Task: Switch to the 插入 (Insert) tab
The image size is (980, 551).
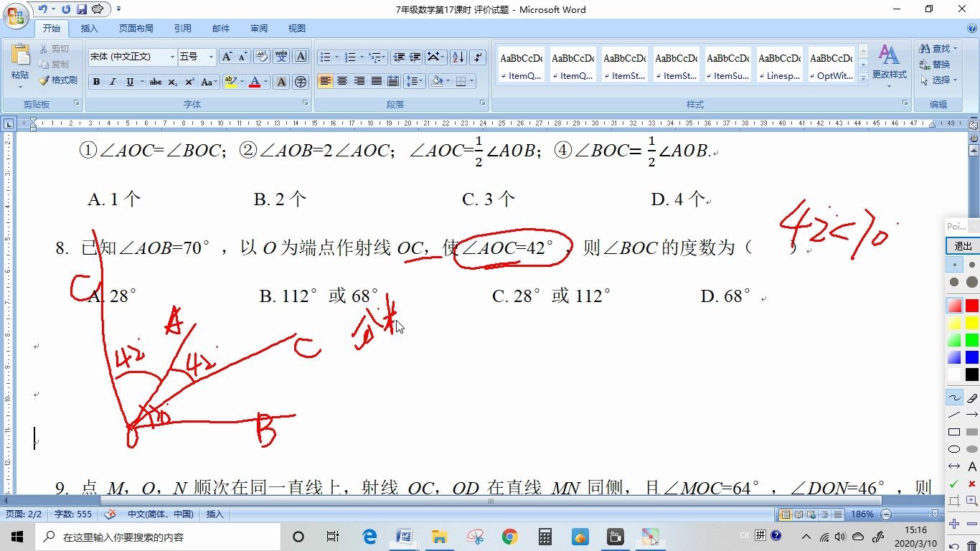Action: [x=90, y=29]
